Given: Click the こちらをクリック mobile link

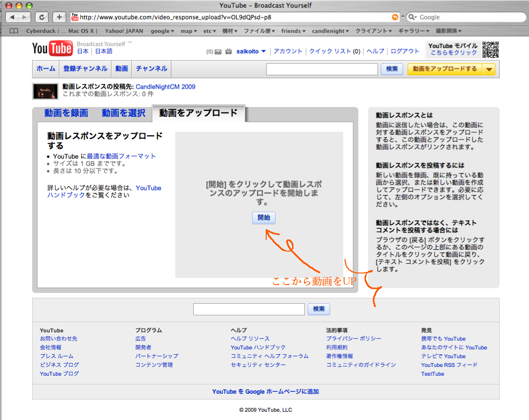Looking at the screenshot, I should 454,53.
